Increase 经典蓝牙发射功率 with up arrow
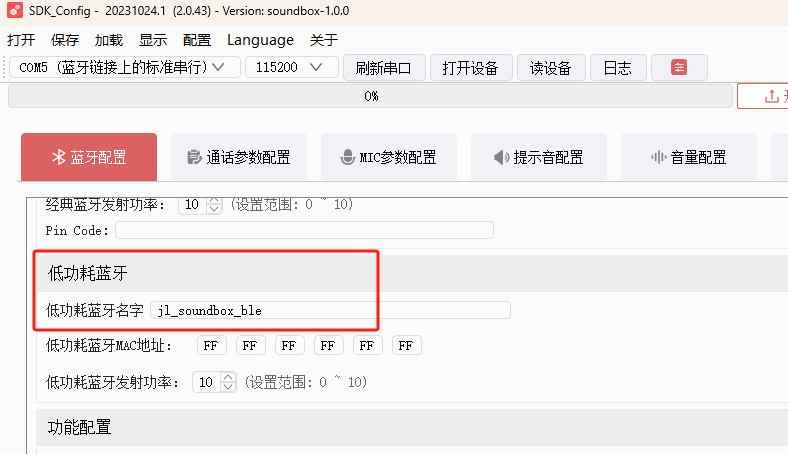The width and height of the screenshot is (788, 454). pyautogui.click(x=214, y=200)
